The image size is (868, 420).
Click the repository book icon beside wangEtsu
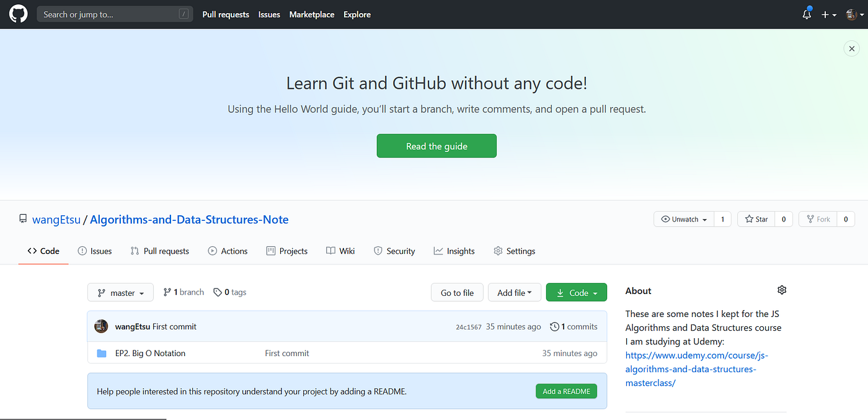[x=23, y=219]
